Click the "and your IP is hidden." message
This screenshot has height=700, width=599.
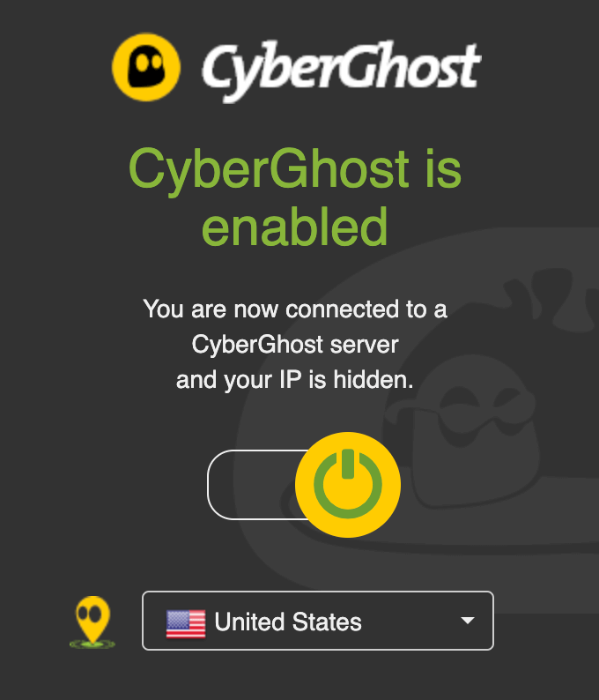click(295, 380)
